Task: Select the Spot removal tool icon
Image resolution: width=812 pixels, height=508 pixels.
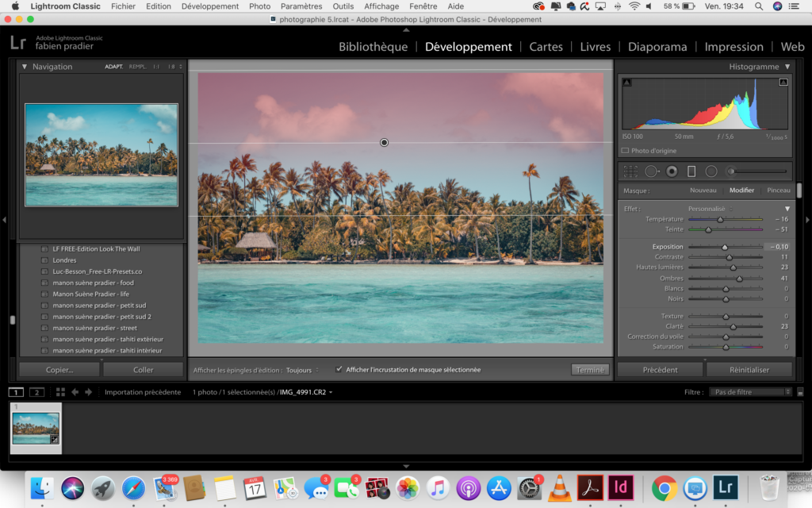Action: tap(652, 171)
